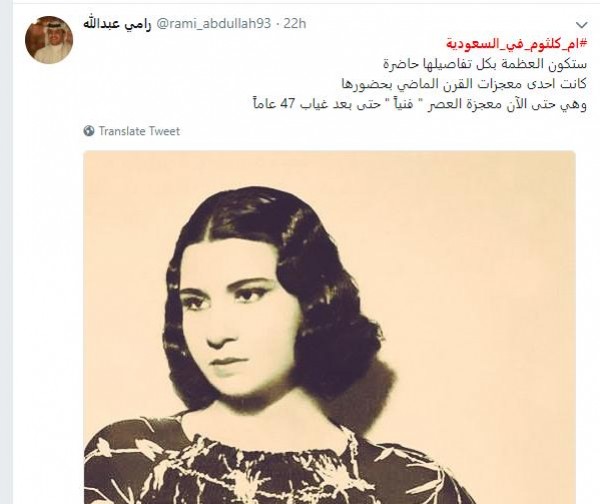Open the tweet options chevron menu

click(x=581, y=25)
